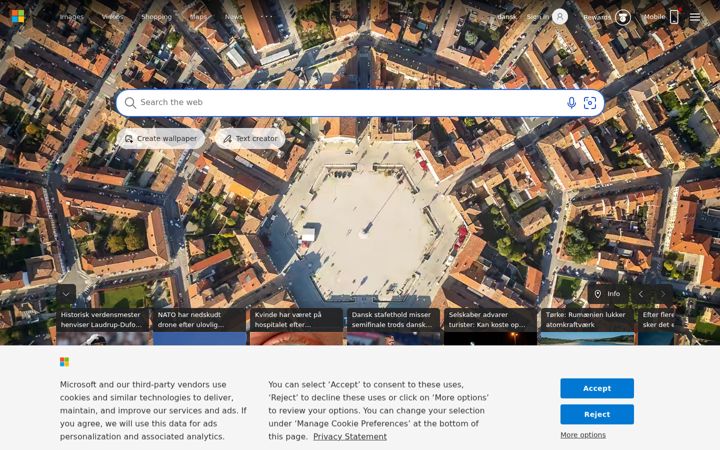Image resolution: width=720 pixels, height=450 pixels.
Task: Open news card Kvinde har været på hospitalet
Action: coord(297,326)
